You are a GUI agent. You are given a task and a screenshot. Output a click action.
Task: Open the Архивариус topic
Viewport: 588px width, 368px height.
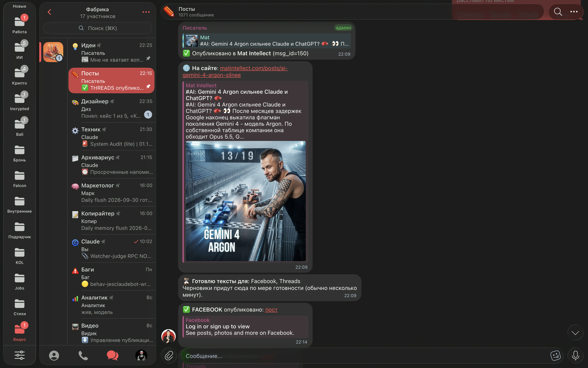pyautogui.click(x=112, y=164)
